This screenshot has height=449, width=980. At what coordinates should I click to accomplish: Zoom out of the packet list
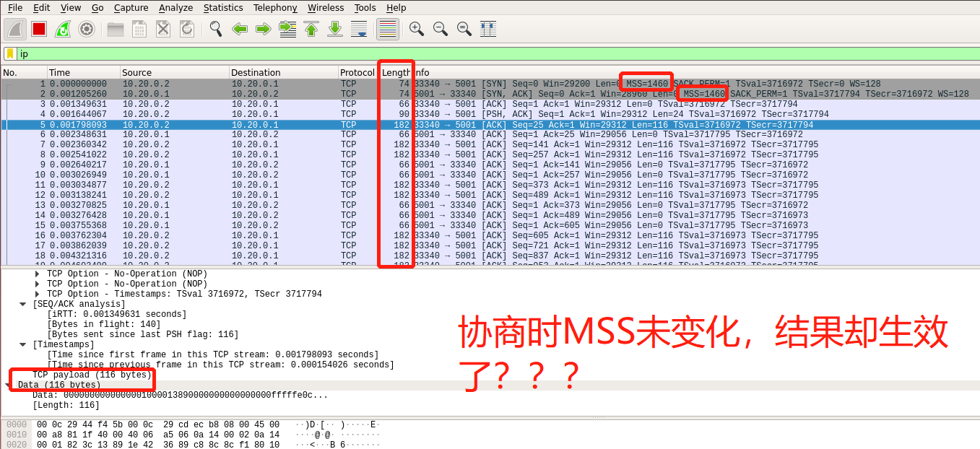441,29
